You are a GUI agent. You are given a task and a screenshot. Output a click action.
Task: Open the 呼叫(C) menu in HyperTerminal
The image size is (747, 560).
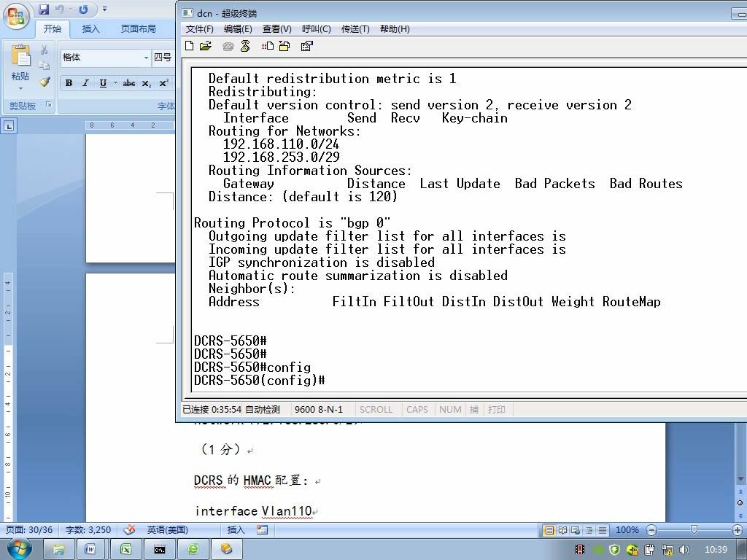point(317,29)
